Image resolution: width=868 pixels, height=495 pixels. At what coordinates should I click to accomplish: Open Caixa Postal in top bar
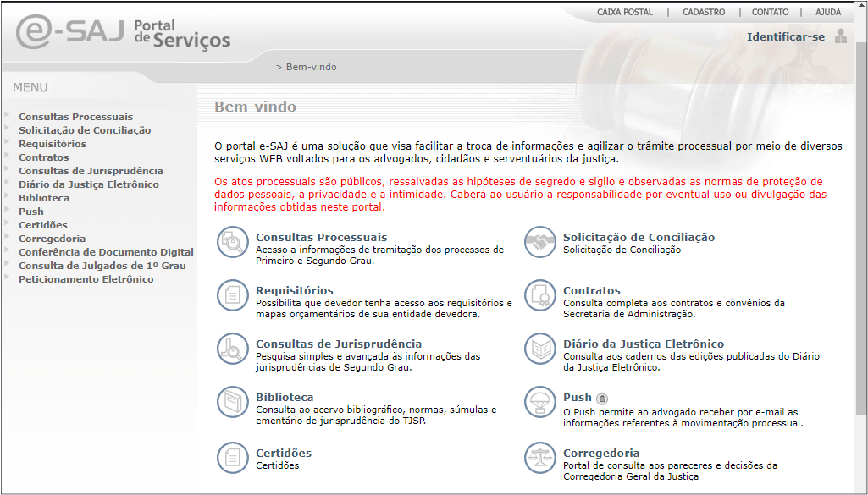tap(625, 12)
